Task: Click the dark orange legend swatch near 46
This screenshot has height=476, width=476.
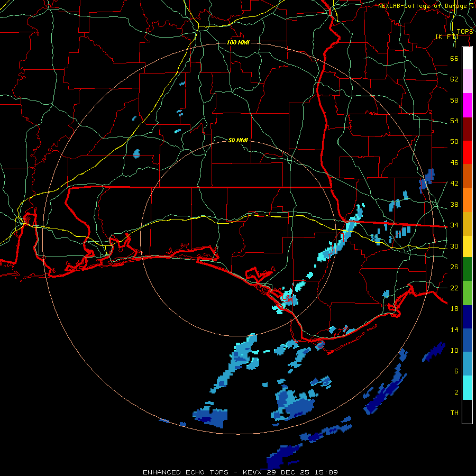Action: (467, 176)
